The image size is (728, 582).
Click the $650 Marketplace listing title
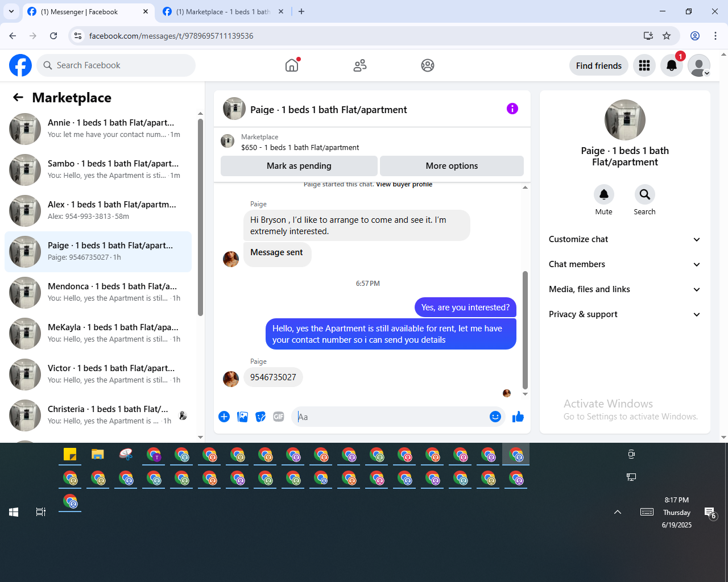tap(300, 147)
